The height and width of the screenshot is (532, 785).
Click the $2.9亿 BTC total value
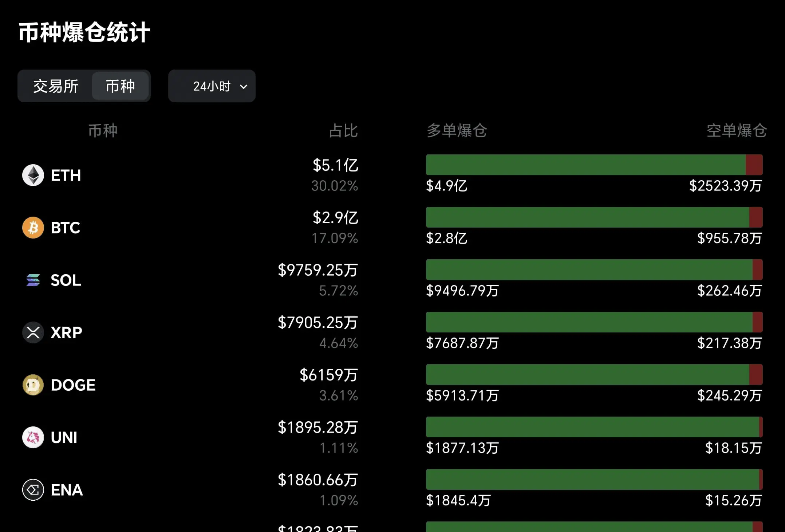335,218
